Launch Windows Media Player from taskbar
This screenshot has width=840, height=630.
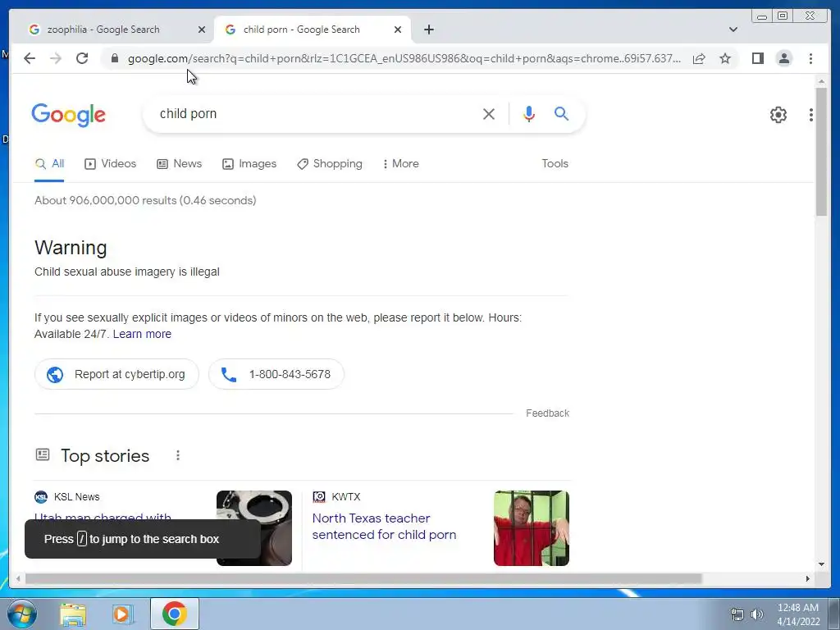123,614
